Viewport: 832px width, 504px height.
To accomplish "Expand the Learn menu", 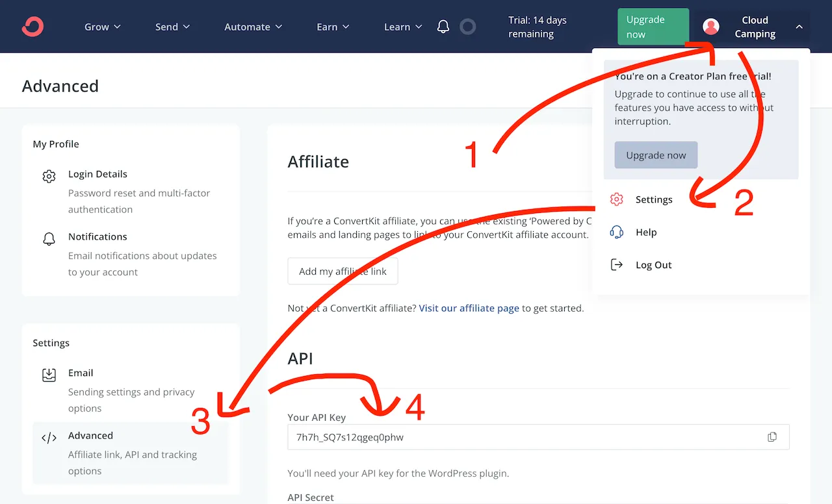I will pyautogui.click(x=403, y=27).
